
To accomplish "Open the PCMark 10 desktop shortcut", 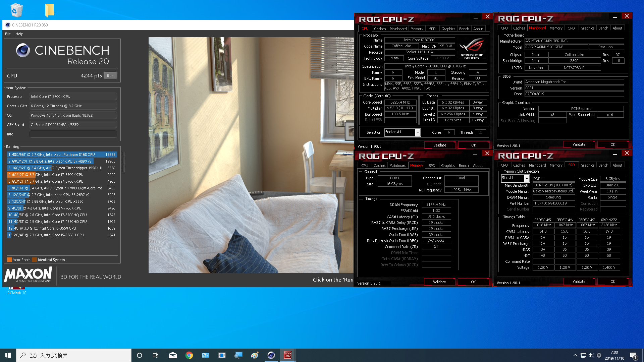I will (x=17, y=291).
